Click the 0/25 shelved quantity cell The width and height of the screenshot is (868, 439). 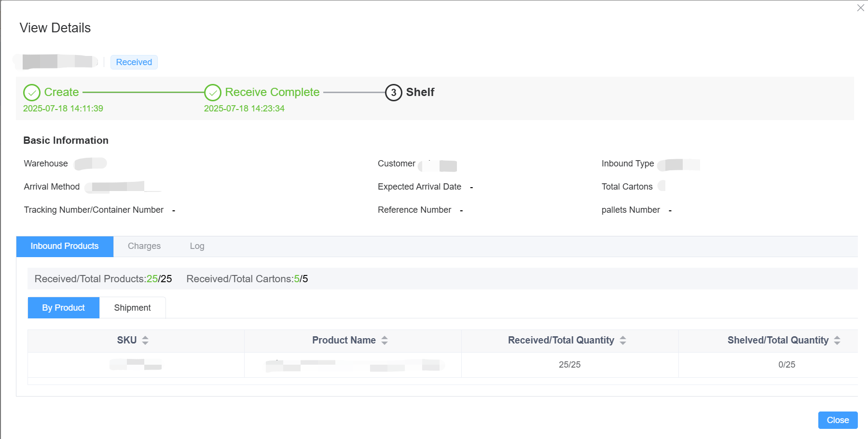[786, 365]
